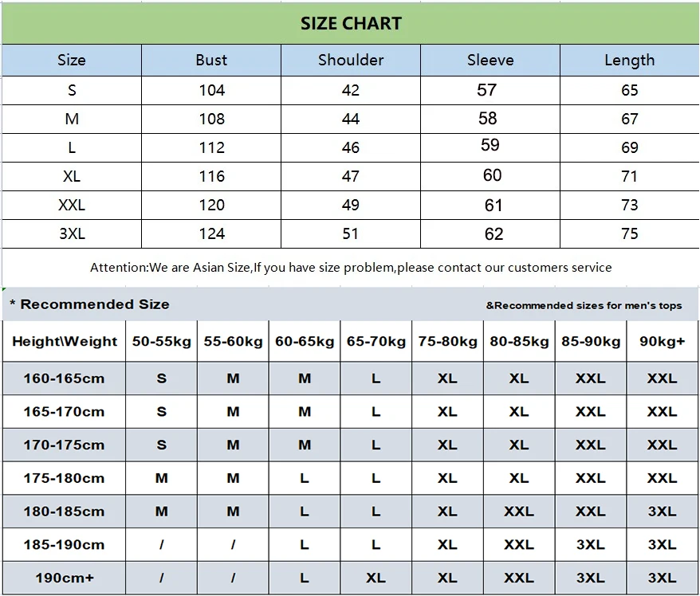Click the Asian Size attention note
Screen dimensions: 700x596
tap(351, 268)
